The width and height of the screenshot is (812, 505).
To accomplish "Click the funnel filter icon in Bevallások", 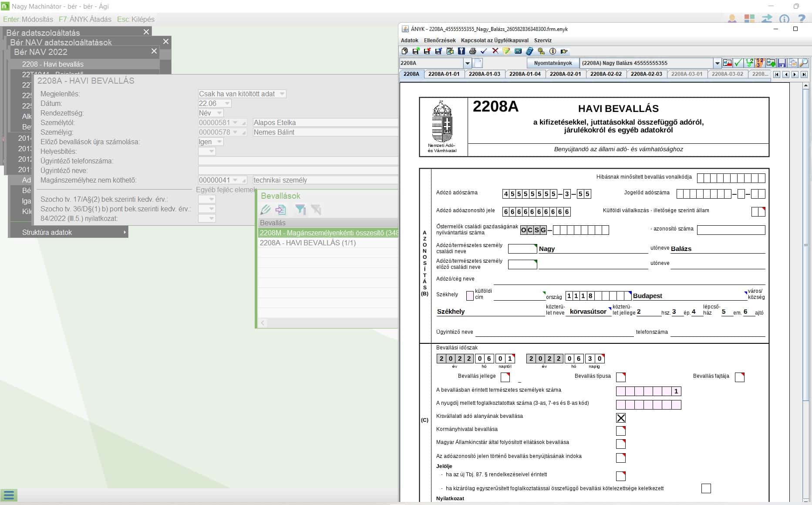I will point(300,210).
